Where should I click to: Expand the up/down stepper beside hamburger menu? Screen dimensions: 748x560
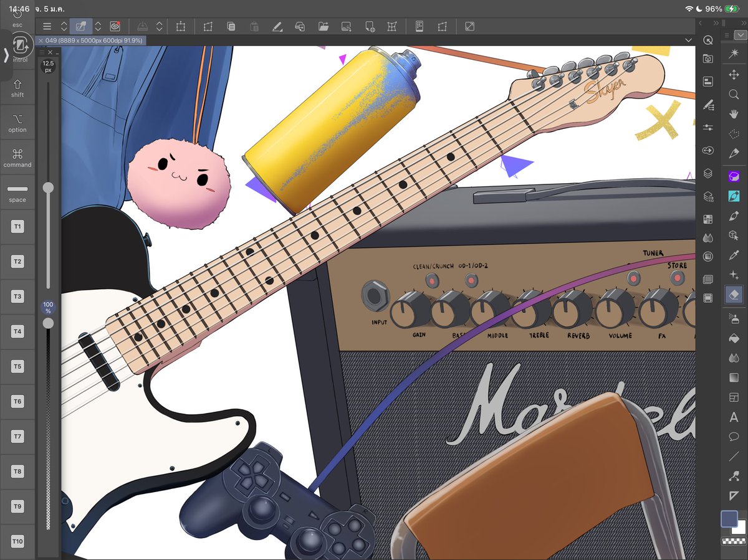64,26
